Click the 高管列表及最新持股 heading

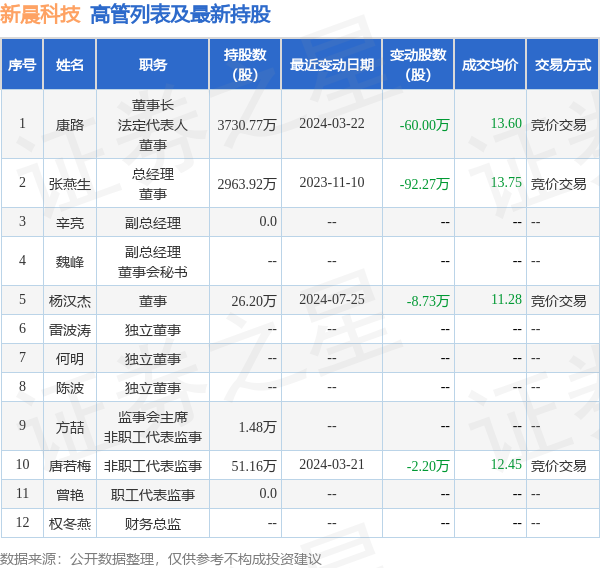[x=180, y=15]
